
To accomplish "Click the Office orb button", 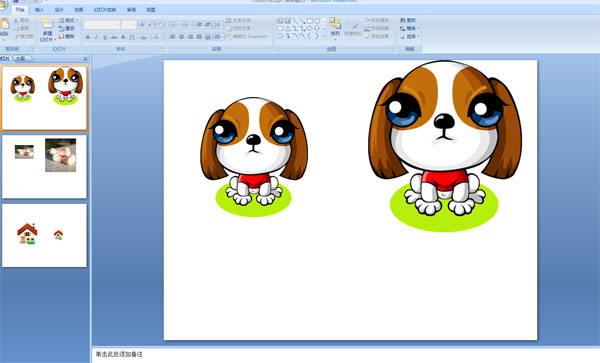I will tap(3, 4).
